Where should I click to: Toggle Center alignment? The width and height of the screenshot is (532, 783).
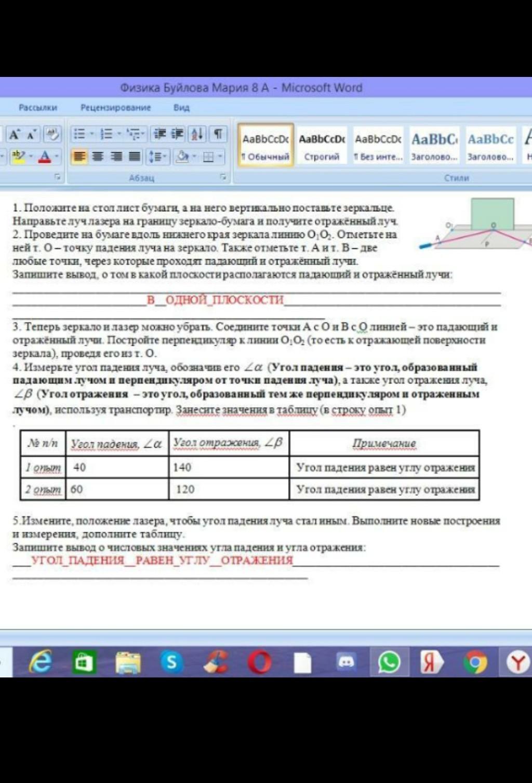coord(98,156)
